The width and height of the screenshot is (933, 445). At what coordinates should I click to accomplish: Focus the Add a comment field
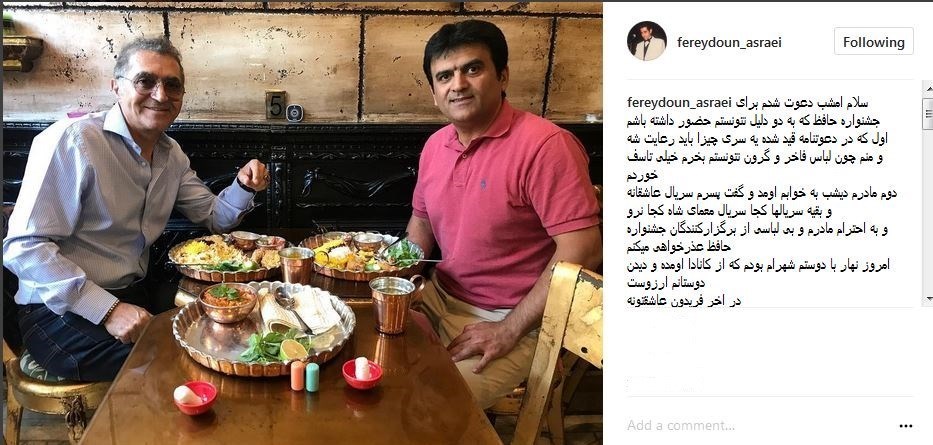[756, 425]
